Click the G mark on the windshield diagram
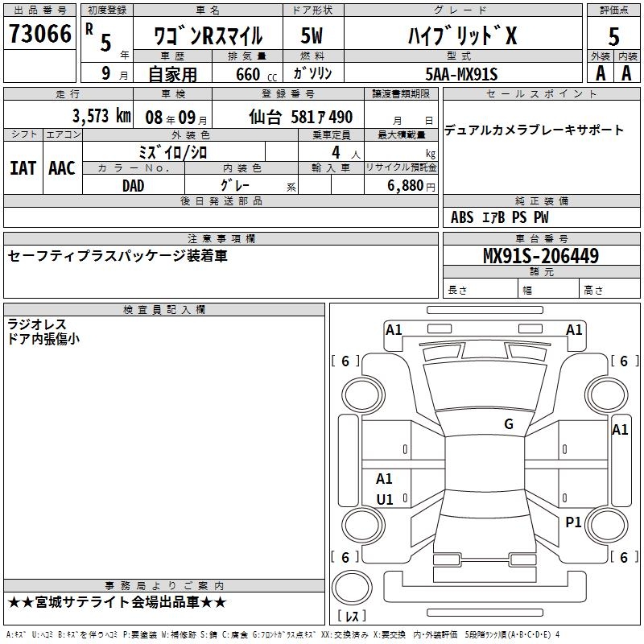644x644 pixels. click(509, 423)
